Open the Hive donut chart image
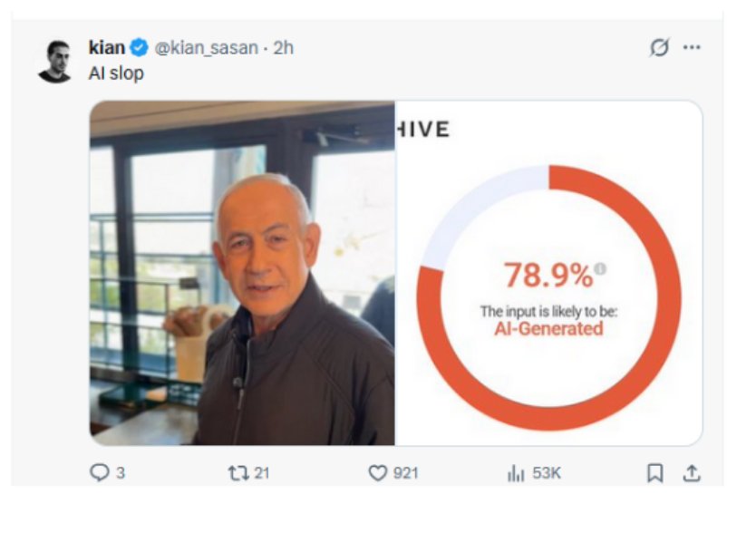 click(x=548, y=273)
